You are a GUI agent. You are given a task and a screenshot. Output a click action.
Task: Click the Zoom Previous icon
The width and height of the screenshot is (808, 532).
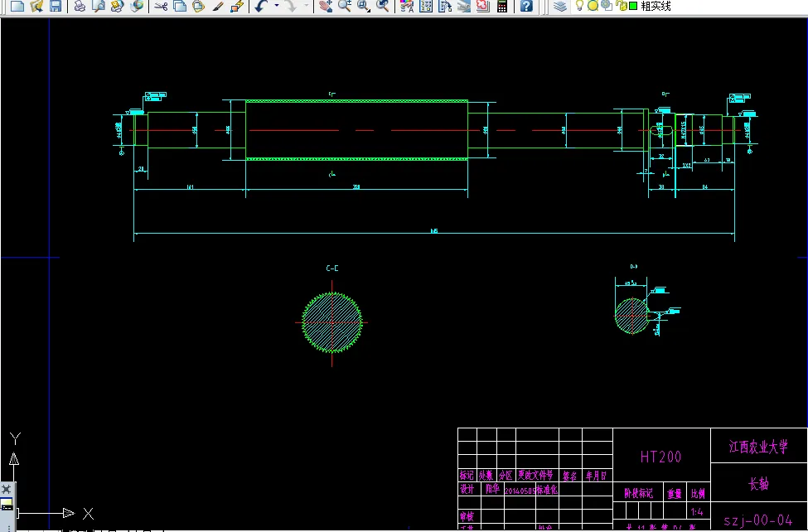[x=382, y=6]
